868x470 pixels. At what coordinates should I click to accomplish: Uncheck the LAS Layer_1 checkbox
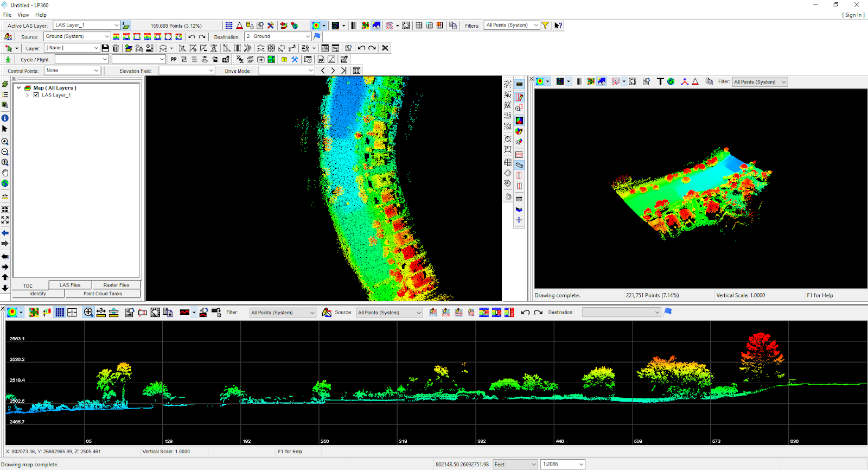tap(36, 95)
